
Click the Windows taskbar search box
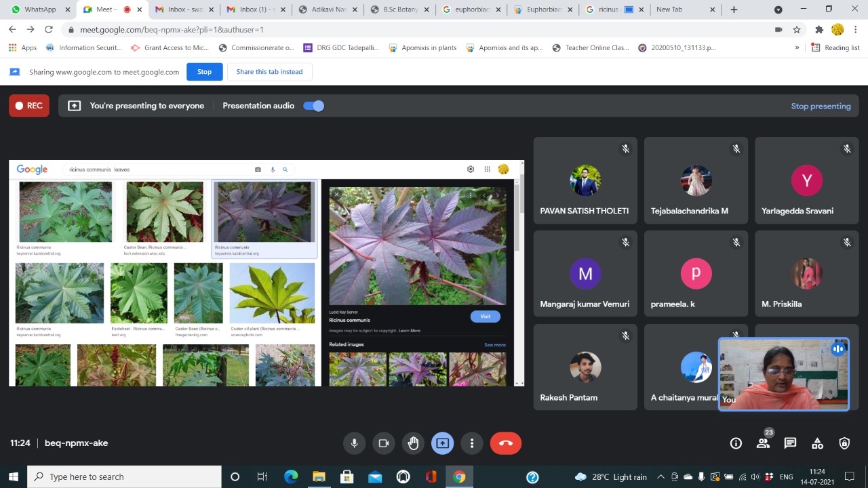point(124,476)
